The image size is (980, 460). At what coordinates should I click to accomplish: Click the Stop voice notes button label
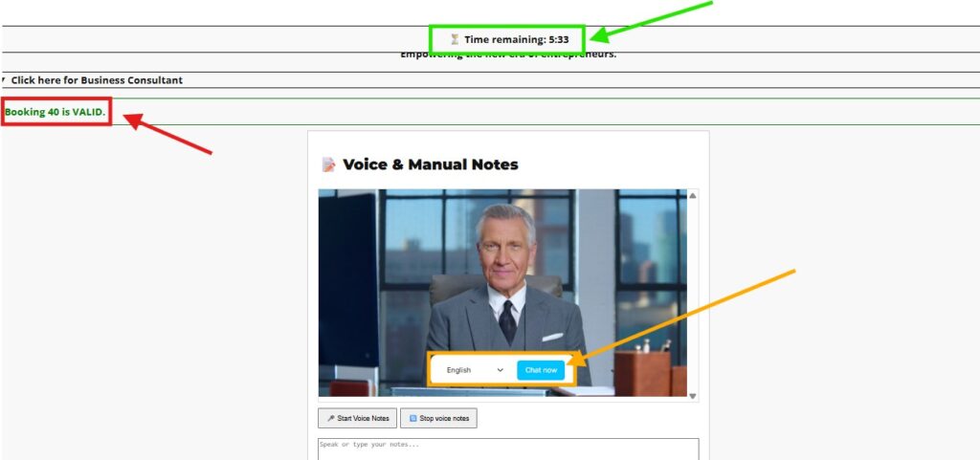click(444, 419)
